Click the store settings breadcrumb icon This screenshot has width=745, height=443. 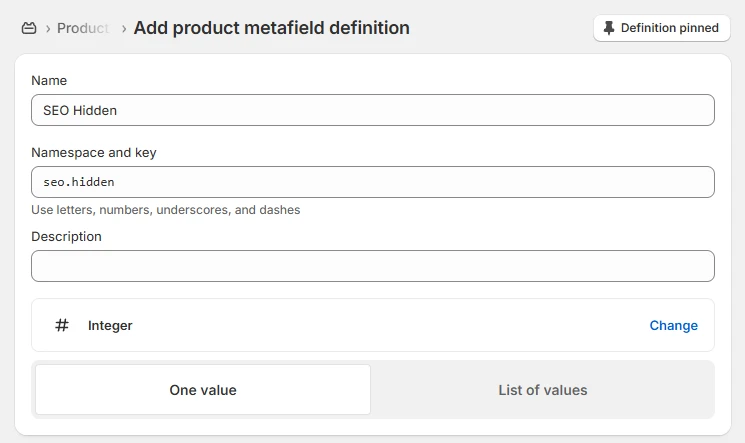click(29, 28)
